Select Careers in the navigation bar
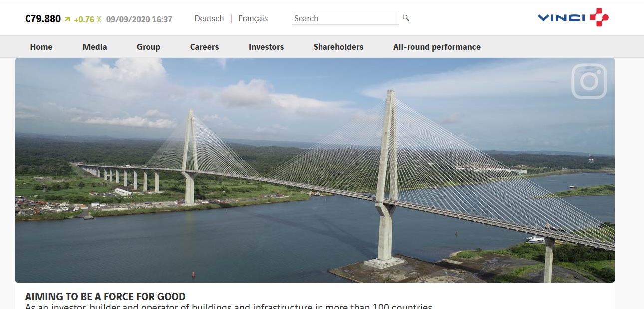Viewport: 644px width, 309px height. 204,47
